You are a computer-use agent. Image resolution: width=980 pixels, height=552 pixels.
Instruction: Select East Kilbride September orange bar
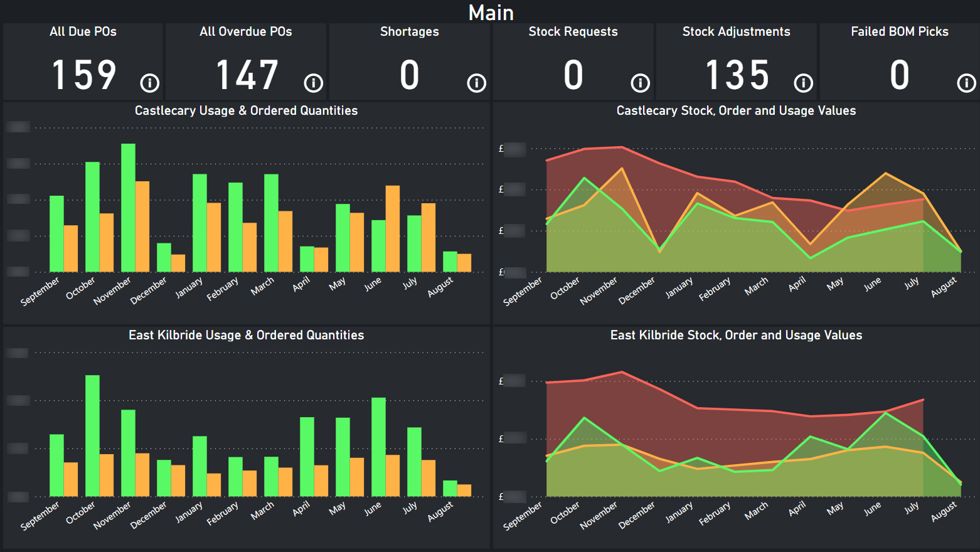[x=71, y=479]
